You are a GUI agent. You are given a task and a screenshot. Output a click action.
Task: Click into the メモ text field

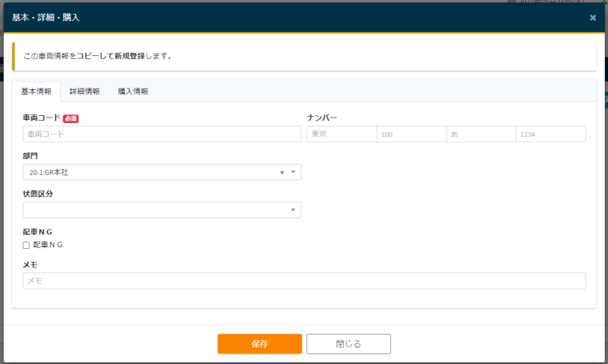(304, 280)
